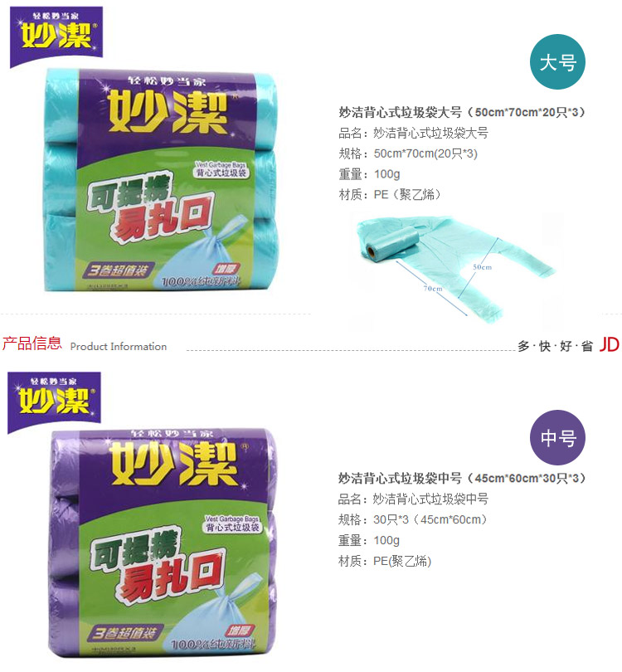Click the second 妙潔 brand logo

click(x=54, y=402)
